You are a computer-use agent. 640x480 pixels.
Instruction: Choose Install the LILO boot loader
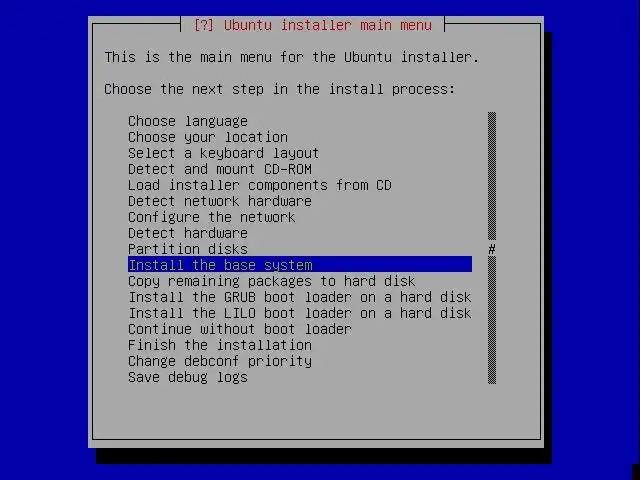tap(300, 313)
